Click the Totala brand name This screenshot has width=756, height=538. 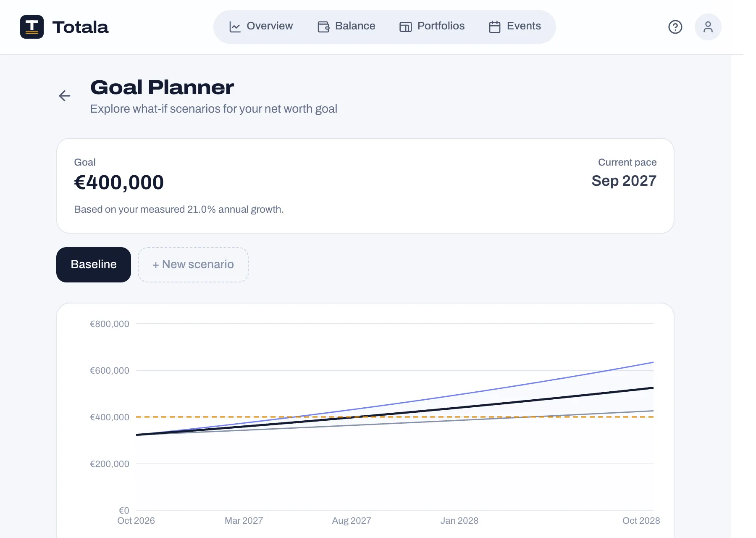tap(80, 27)
